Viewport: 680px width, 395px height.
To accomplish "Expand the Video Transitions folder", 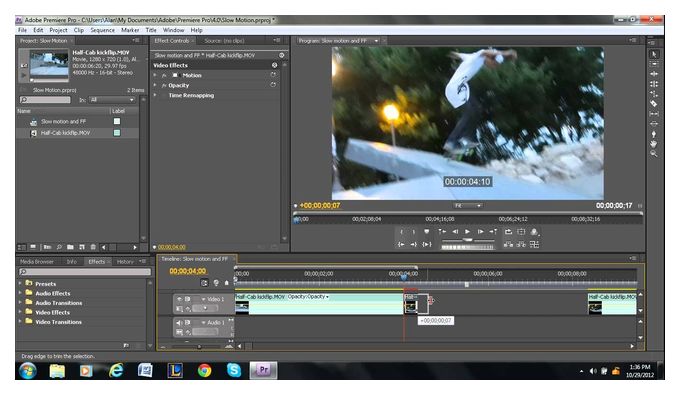I will [20, 321].
